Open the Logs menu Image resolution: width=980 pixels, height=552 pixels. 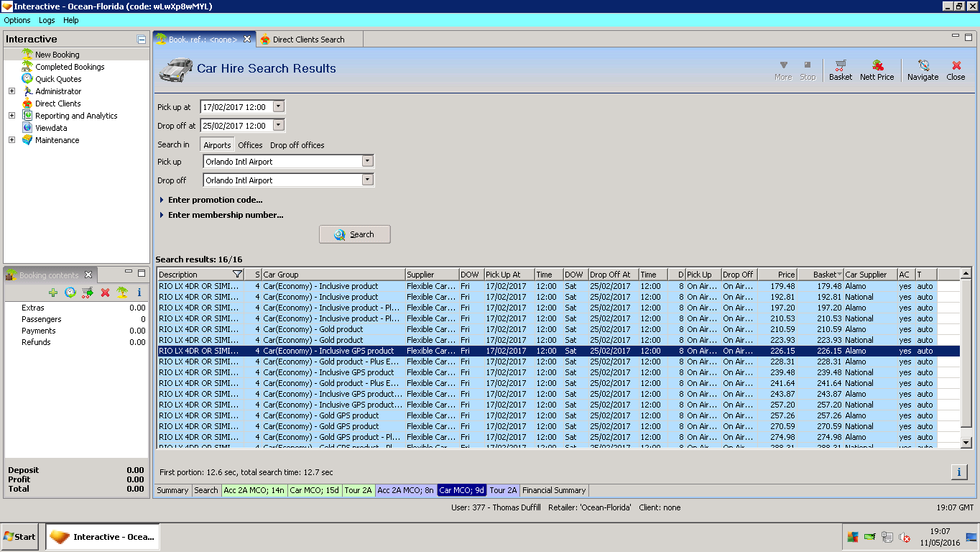46,20
